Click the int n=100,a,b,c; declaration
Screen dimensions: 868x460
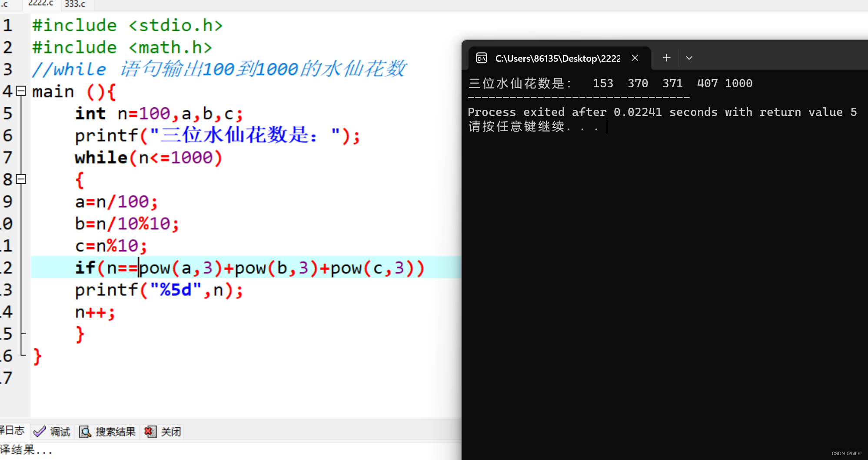point(159,114)
